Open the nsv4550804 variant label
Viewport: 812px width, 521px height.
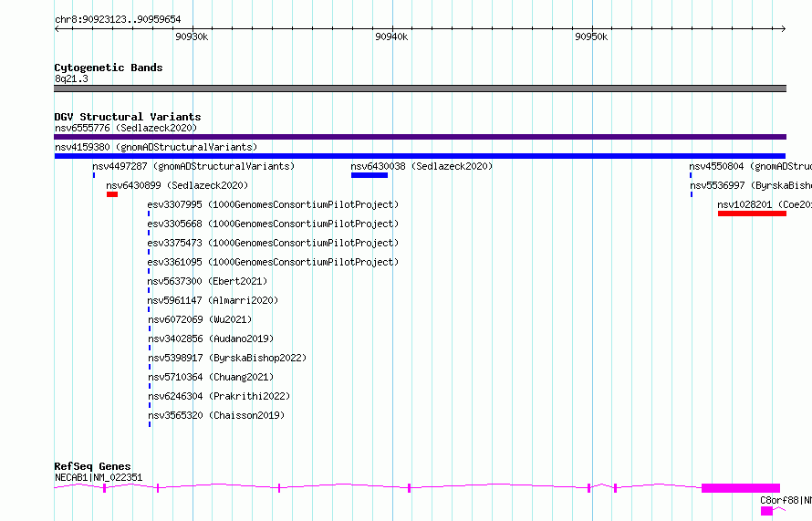point(750,166)
